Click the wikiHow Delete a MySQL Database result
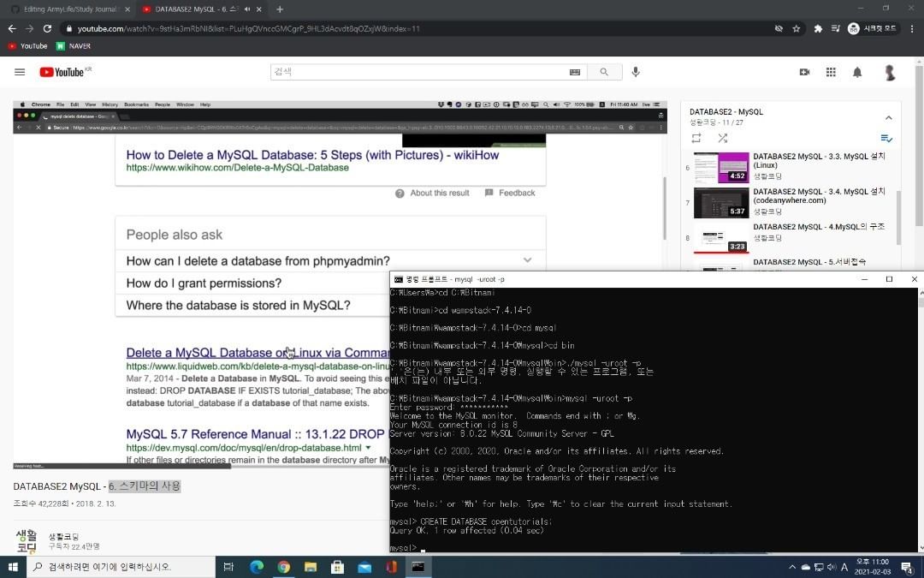The width and height of the screenshot is (924, 578). (x=312, y=155)
